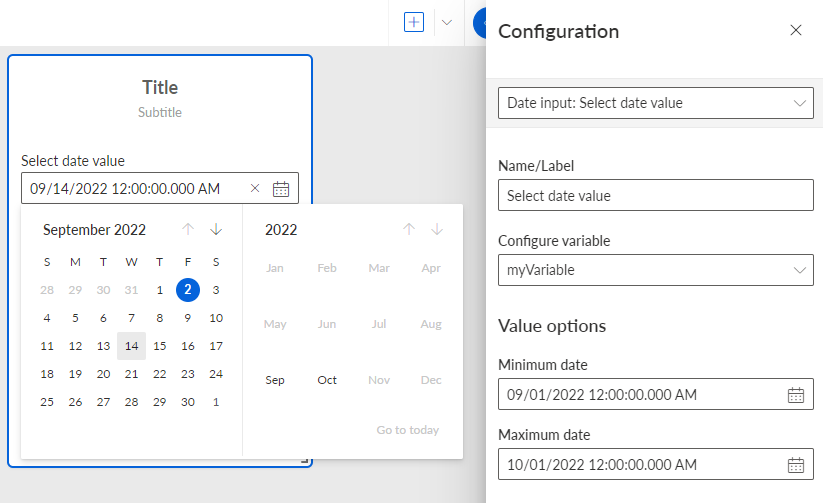The width and height of the screenshot is (823, 503).
Task: Select day 14 in the calendar
Action: tap(131, 346)
